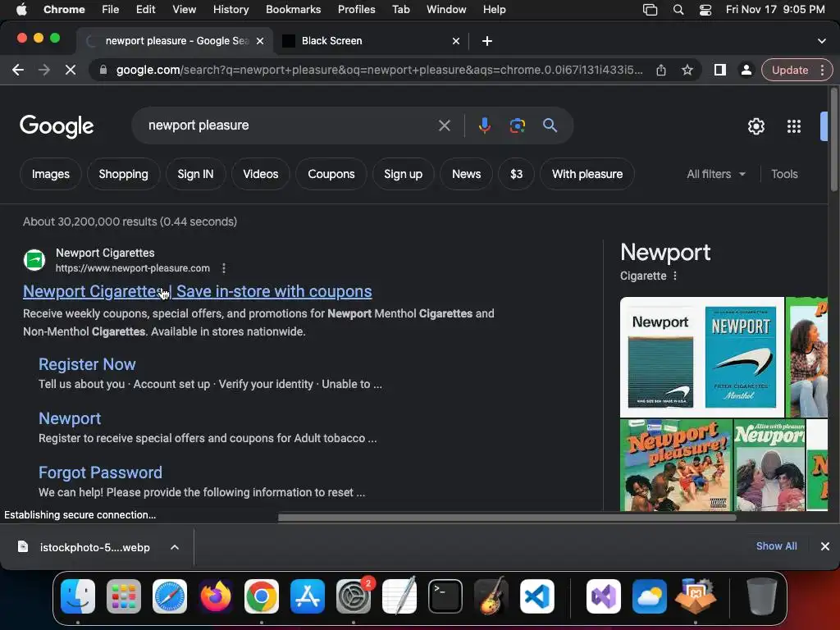Screen dimensions: 840x630
Task: Launch Firefox from the Dock
Action: pyautogui.click(x=216, y=596)
